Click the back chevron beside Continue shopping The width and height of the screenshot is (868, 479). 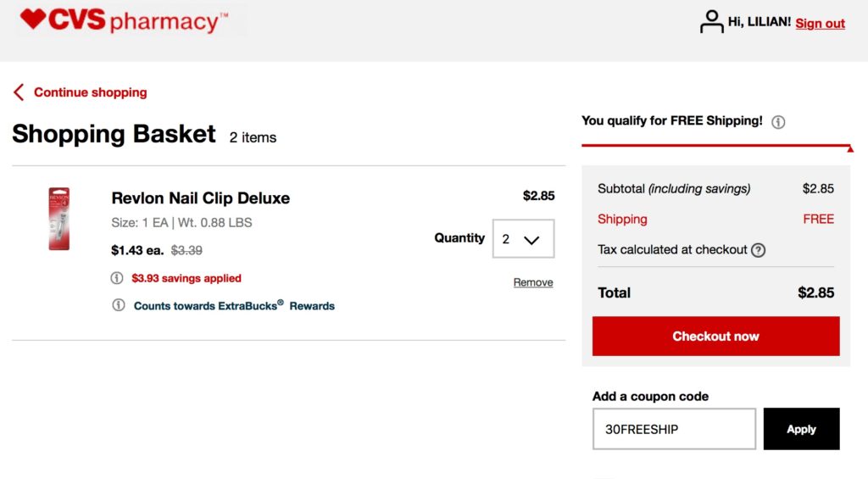coord(19,92)
